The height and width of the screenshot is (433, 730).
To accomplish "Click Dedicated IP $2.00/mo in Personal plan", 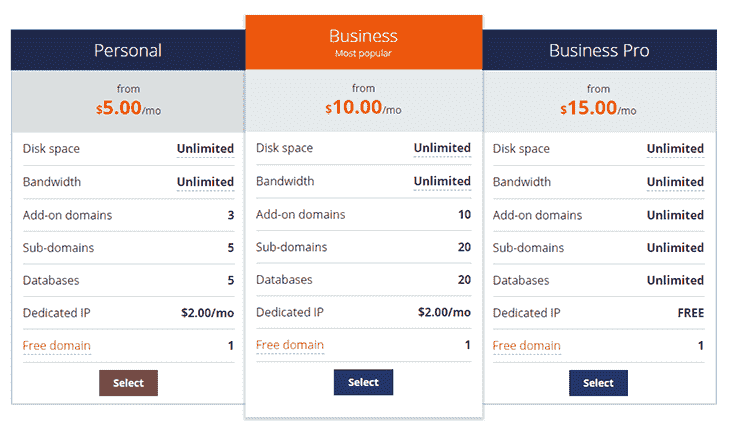I will tap(208, 313).
